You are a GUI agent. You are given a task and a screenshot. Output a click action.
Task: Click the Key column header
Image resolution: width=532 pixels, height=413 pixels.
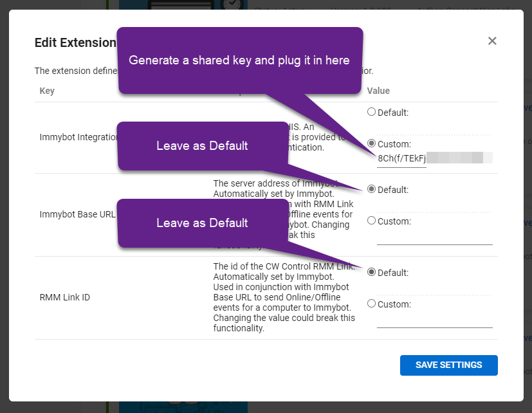[47, 91]
